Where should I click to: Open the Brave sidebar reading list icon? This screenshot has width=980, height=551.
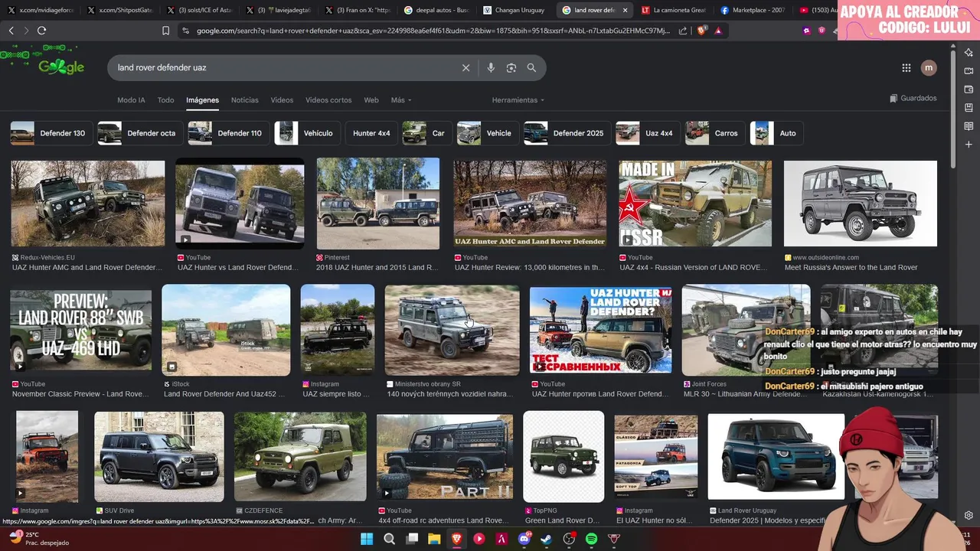[969, 126]
